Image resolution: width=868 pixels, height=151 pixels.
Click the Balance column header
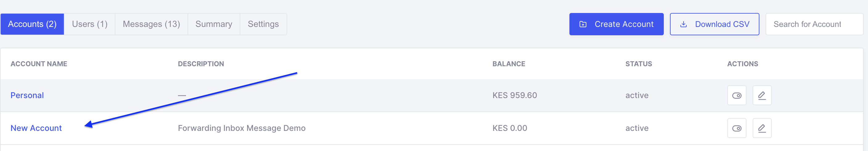[508, 64]
